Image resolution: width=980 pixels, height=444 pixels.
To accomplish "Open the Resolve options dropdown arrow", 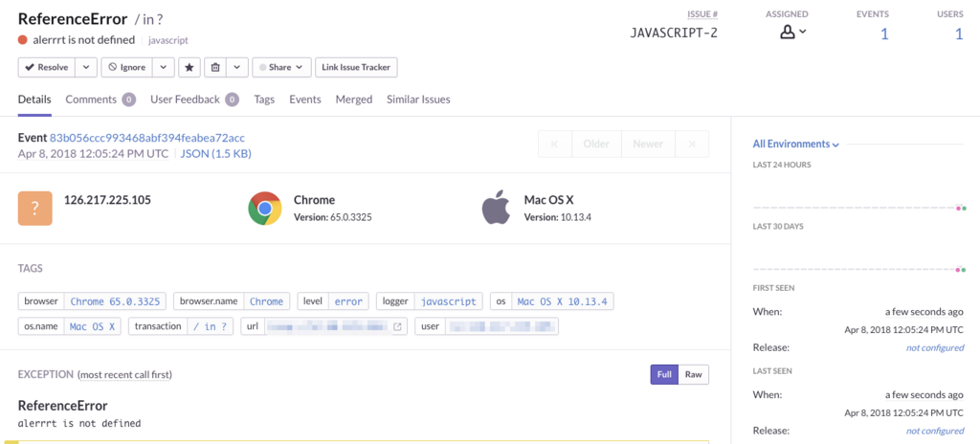I will tap(86, 68).
